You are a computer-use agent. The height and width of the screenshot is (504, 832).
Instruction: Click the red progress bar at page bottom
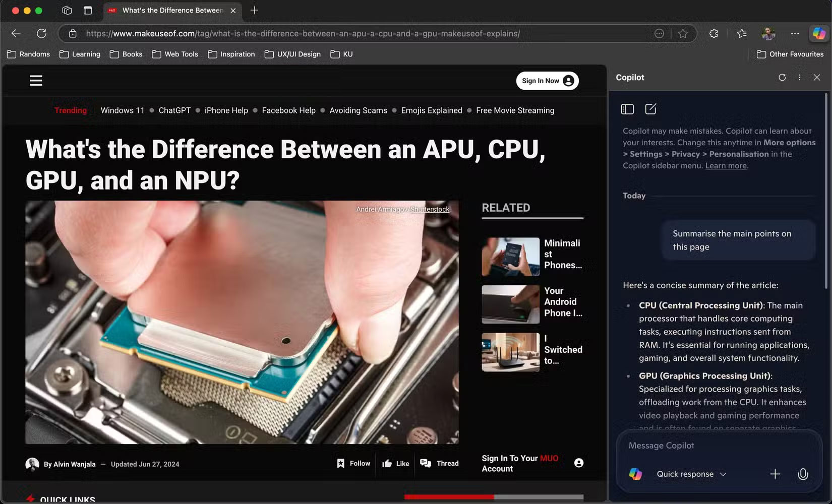(x=448, y=497)
